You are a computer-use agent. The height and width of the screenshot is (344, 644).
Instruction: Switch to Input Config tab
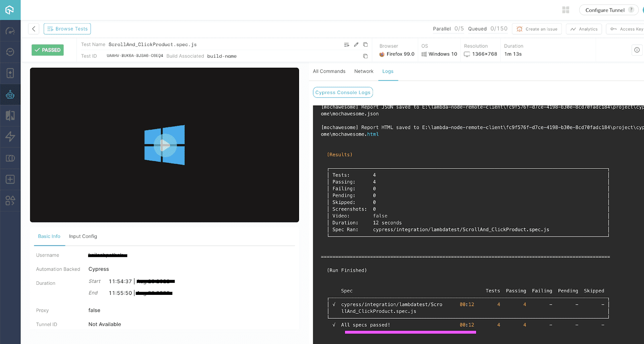tap(83, 236)
